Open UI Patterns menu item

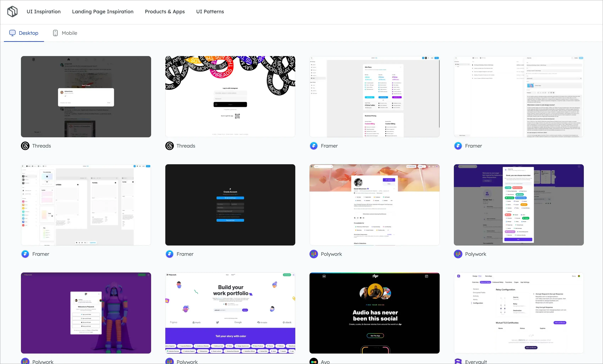click(210, 12)
